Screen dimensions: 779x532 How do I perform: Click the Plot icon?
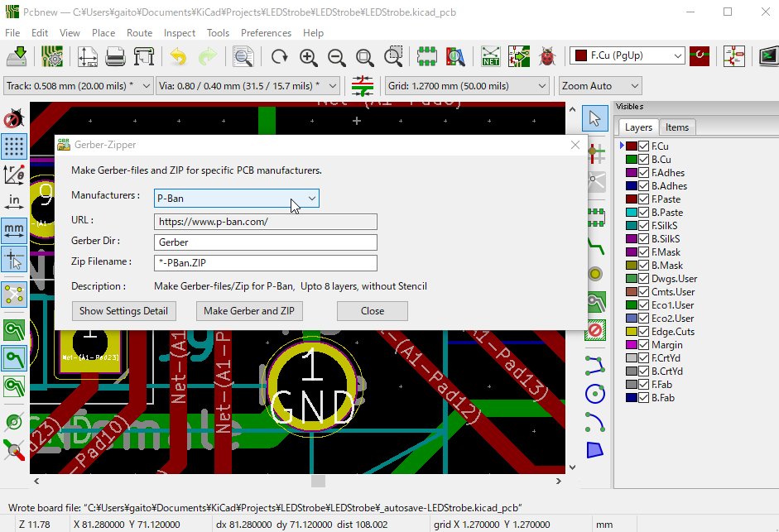click(144, 56)
